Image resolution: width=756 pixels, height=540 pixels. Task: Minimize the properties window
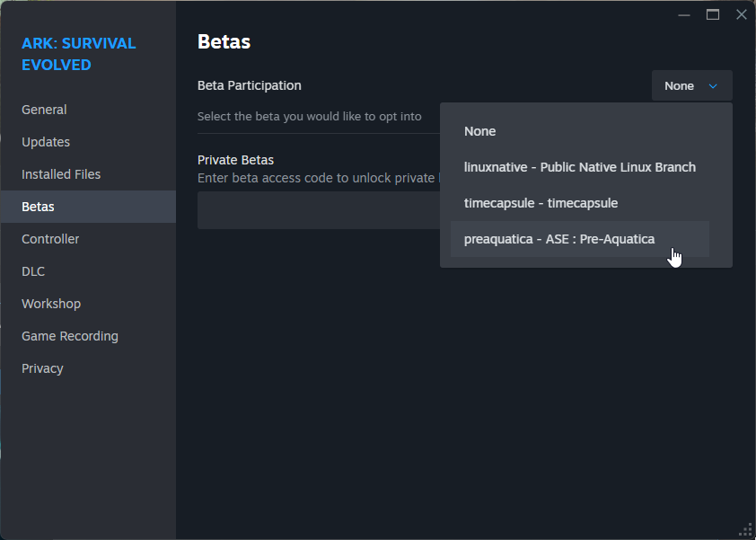point(683,15)
